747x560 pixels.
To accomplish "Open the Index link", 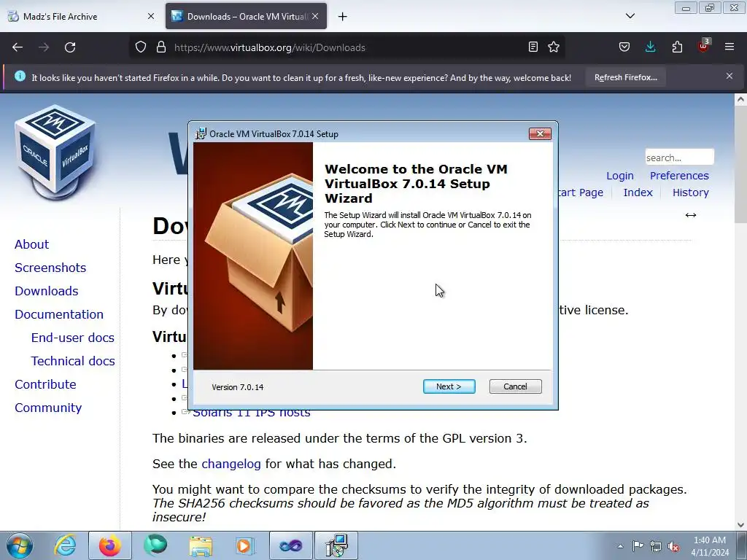I will coord(638,192).
